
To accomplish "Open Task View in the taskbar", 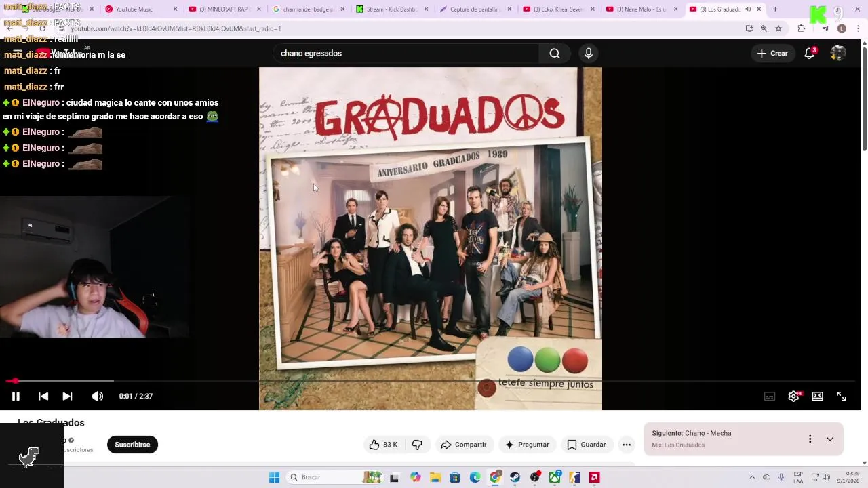I will coord(394,477).
